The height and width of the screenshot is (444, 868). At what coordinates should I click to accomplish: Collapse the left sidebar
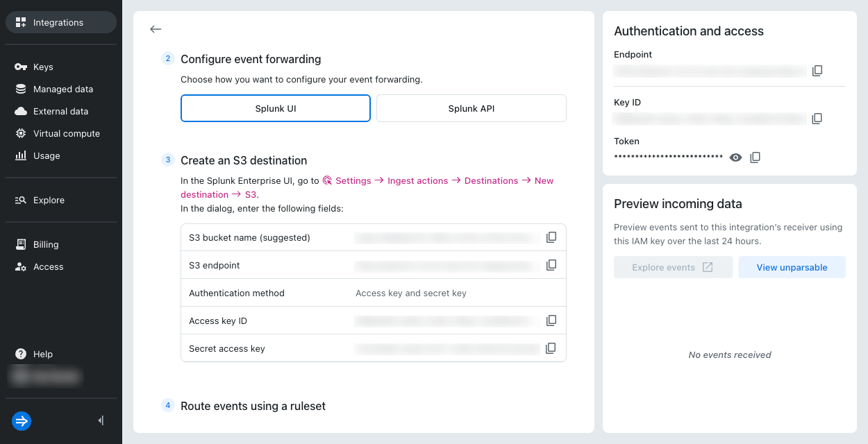tap(101, 420)
